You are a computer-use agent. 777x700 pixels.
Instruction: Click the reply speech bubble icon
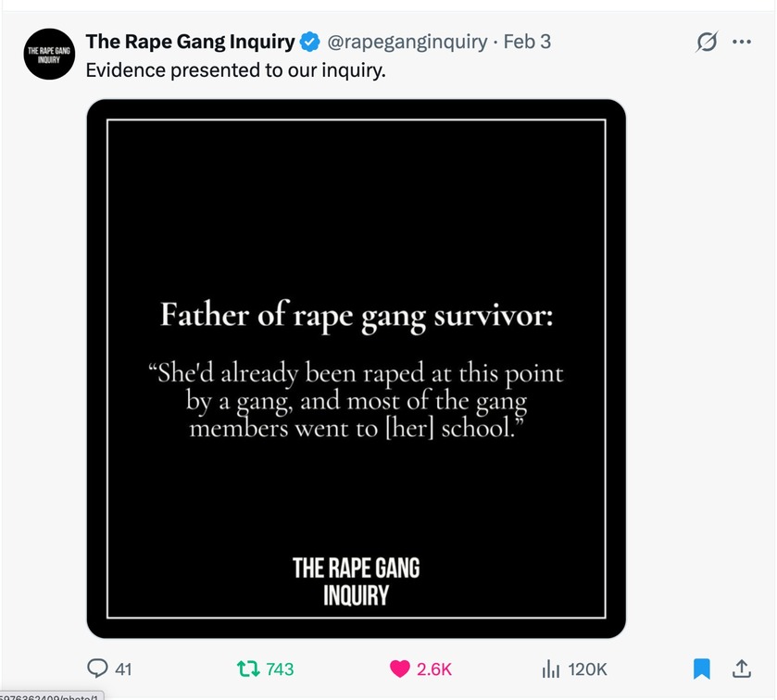click(x=97, y=668)
